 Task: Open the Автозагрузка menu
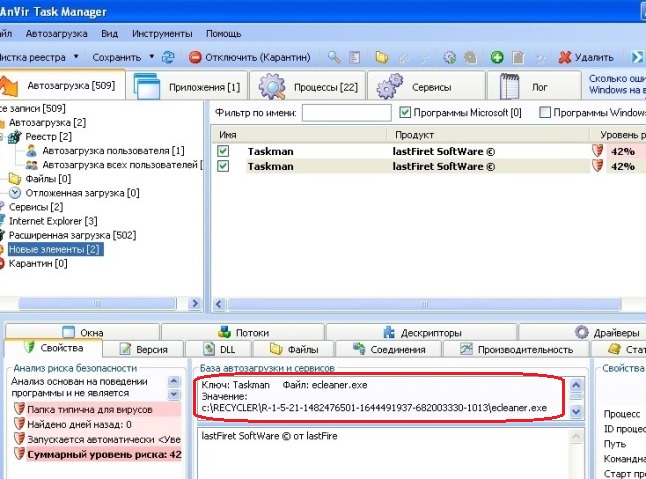tap(56, 34)
